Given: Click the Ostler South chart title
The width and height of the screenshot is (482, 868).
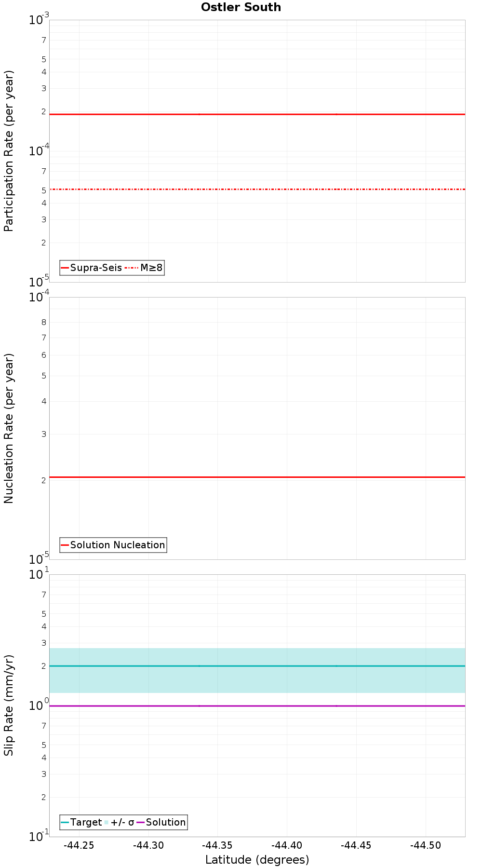Looking at the screenshot, I should 241,7.
